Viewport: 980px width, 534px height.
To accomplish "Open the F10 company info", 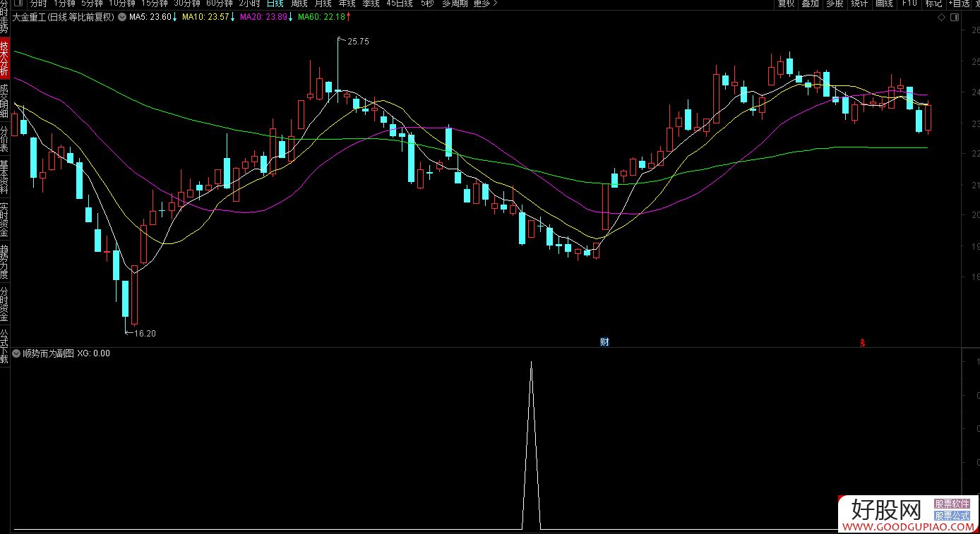I will tap(909, 4).
